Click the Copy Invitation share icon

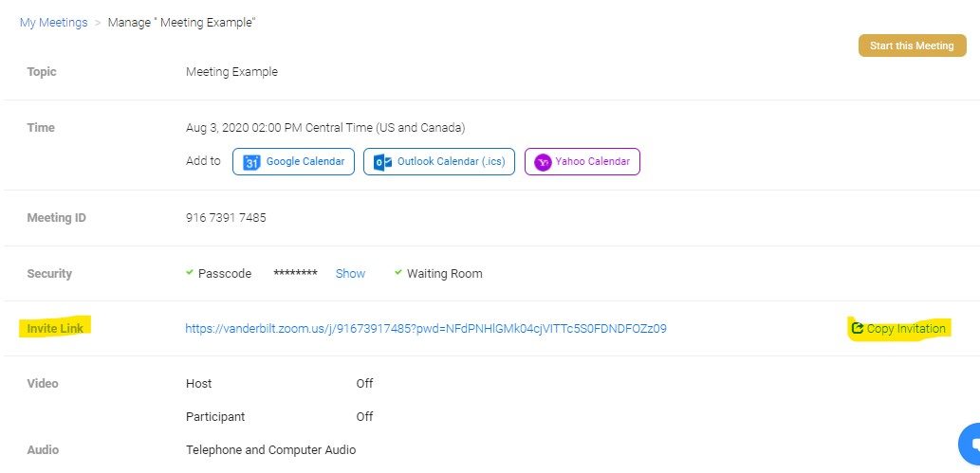tap(858, 329)
